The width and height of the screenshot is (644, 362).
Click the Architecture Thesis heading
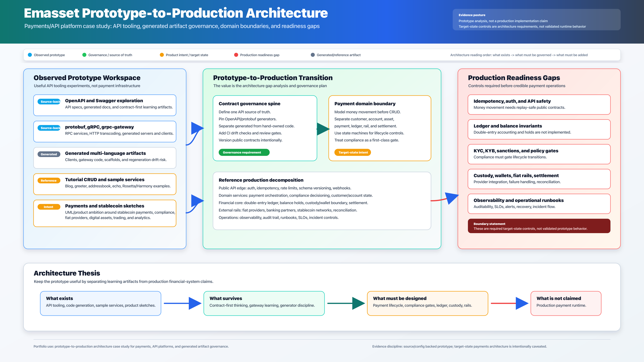pos(67,273)
